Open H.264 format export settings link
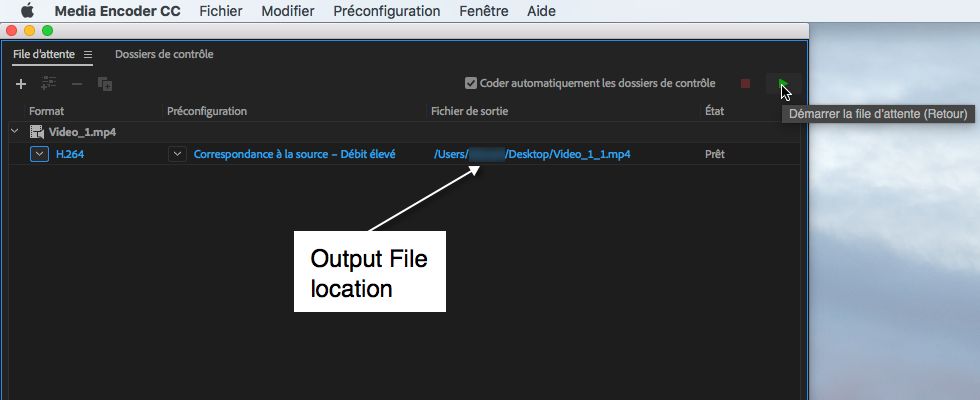Screen dimensions: 980x400 pyautogui.click(x=69, y=154)
